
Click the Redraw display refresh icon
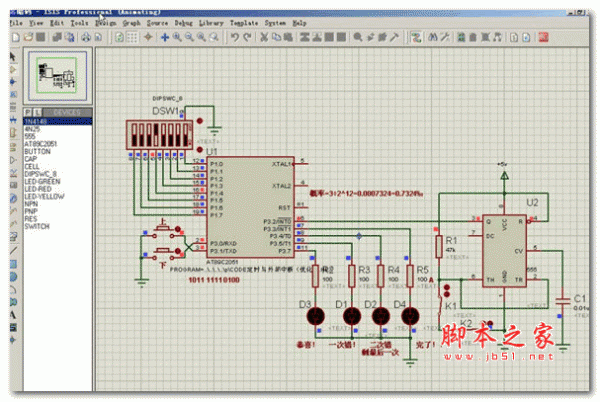tap(120, 37)
